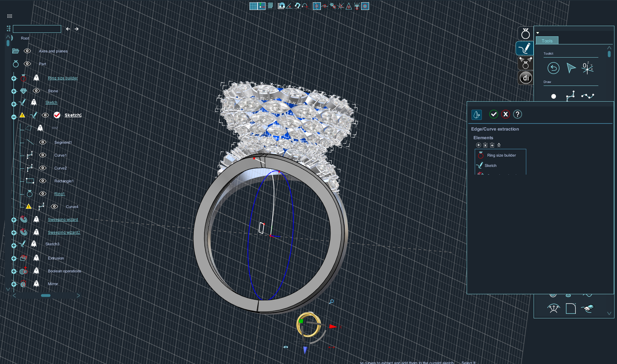Click the Ring1 link in tree
617x364 pixels.
click(x=60, y=194)
